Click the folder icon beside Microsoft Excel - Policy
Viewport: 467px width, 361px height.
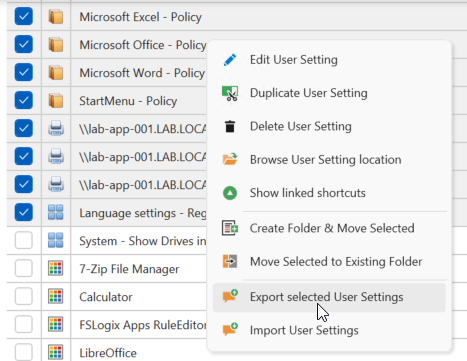56,17
